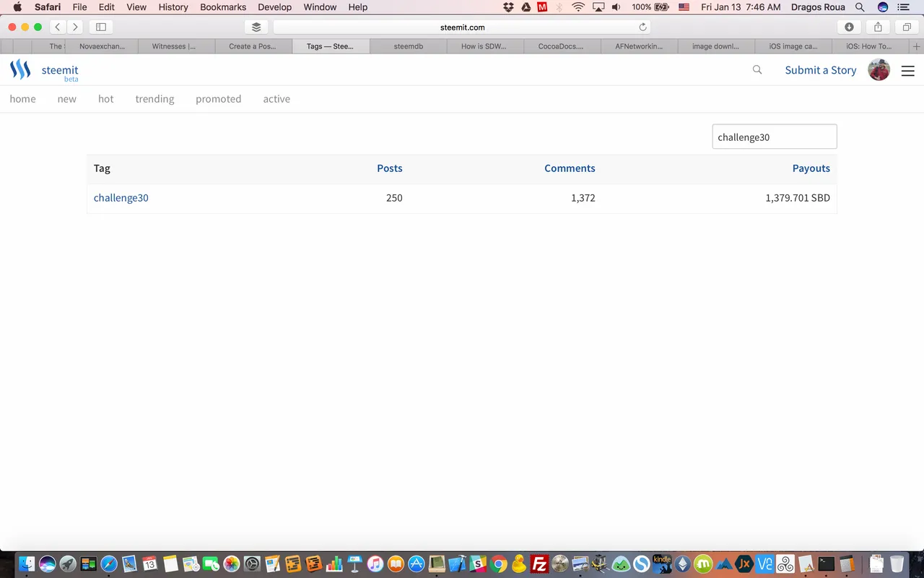924x578 pixels.
Task: Go to the hot posts link
Action: (x=106, y=99)
